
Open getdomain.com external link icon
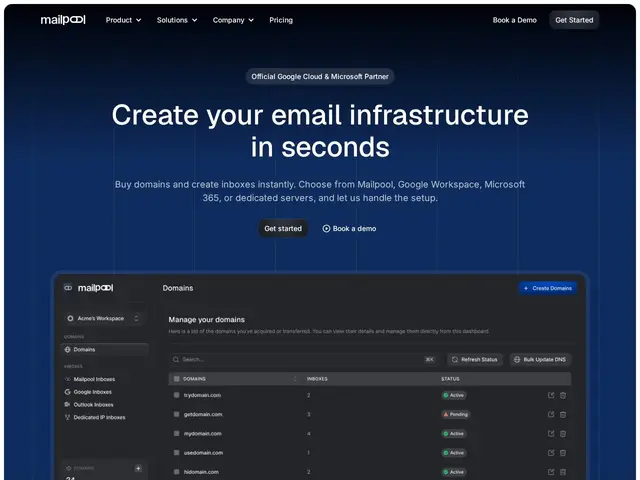coord(551,414)
